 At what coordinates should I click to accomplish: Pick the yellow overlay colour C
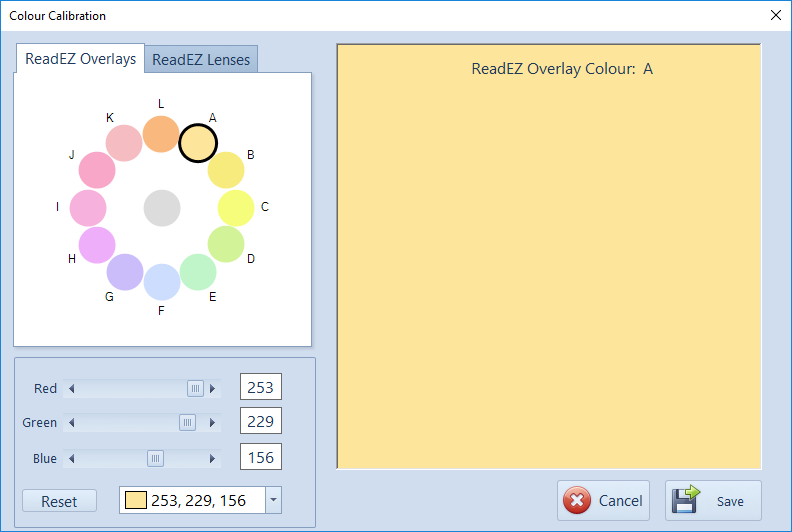point(236,208)
